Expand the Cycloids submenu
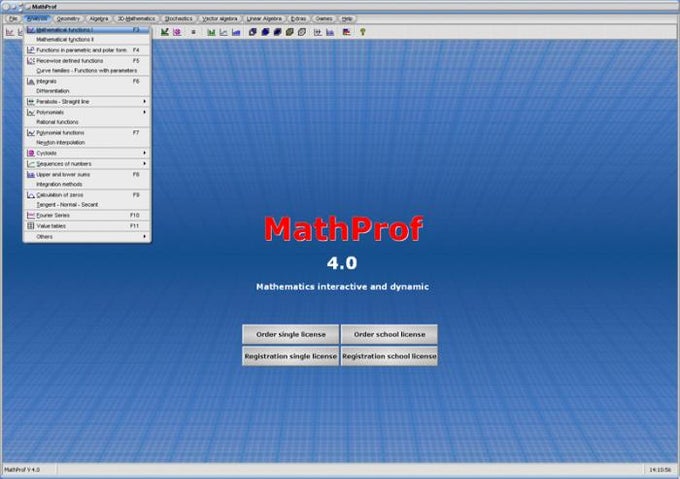Screen dimensions: 680x479 click(x=87, y=153)
